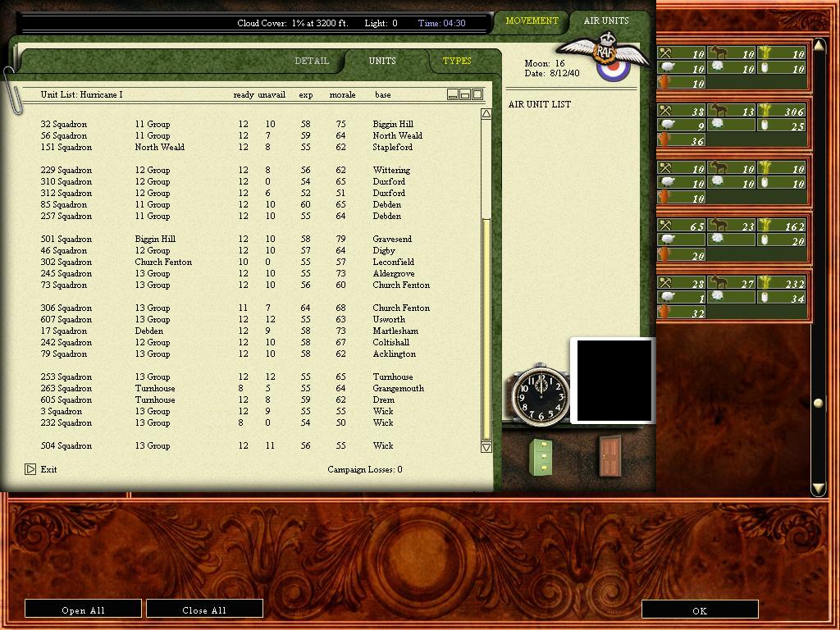This screenshot has width=840, height=630.
Task: Click the scroll-up triangle of unit list
Action: [x=486, y=113]
